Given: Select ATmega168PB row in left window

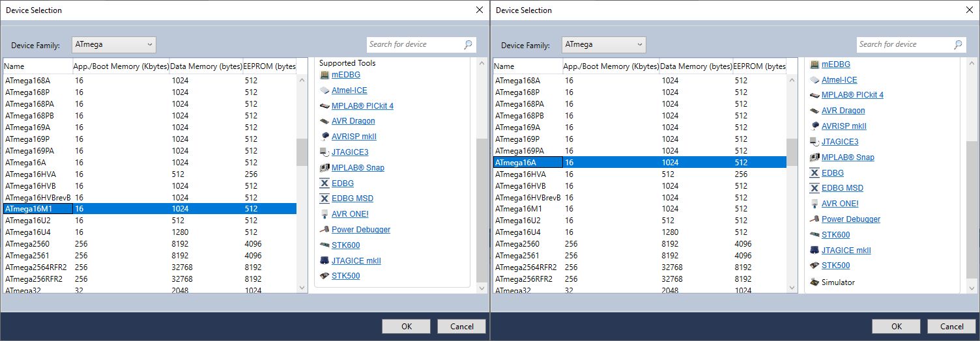Looking at the screenshot, I should [150, 116].
